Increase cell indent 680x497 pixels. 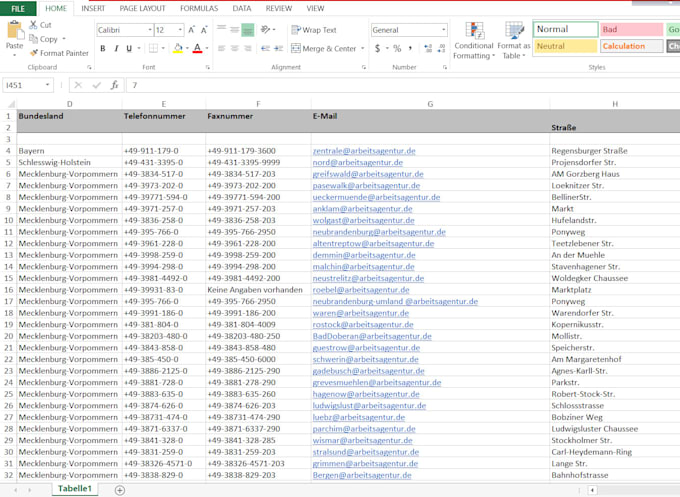click(278, 48)
